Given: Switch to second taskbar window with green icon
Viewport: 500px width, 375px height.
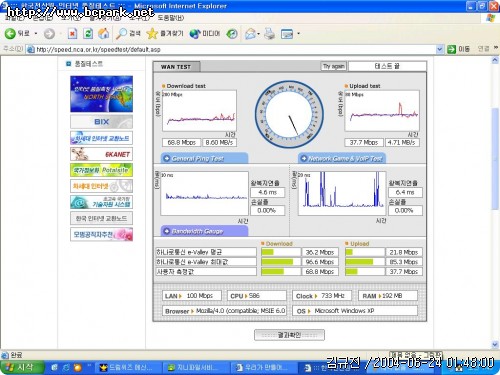Looking at the screenshot, I should pyautogui.click(x=197, y=367).
